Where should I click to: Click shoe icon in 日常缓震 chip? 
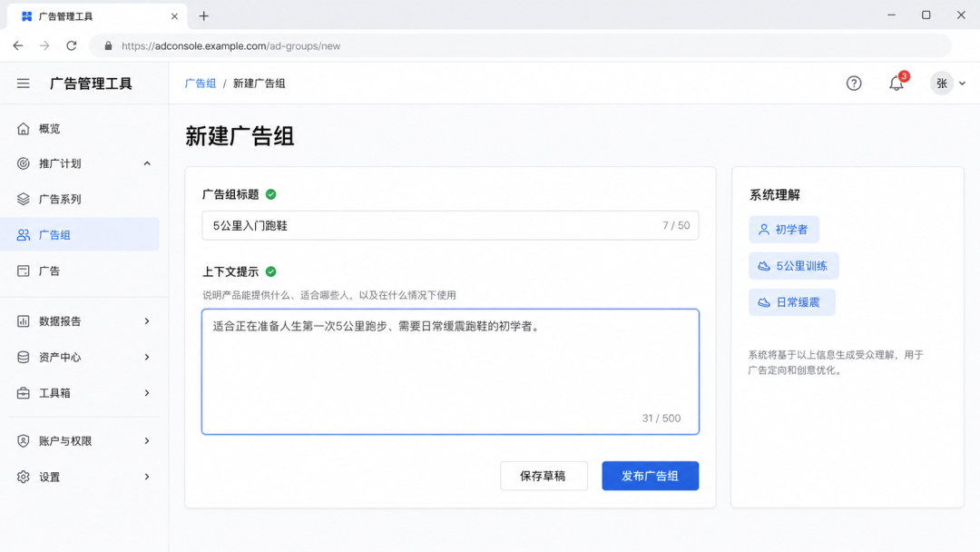tap(764, 302)
